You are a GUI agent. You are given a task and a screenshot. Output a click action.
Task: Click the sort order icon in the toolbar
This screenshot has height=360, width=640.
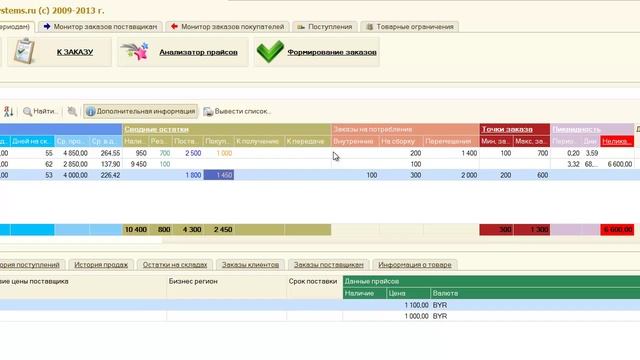point(9,111)
